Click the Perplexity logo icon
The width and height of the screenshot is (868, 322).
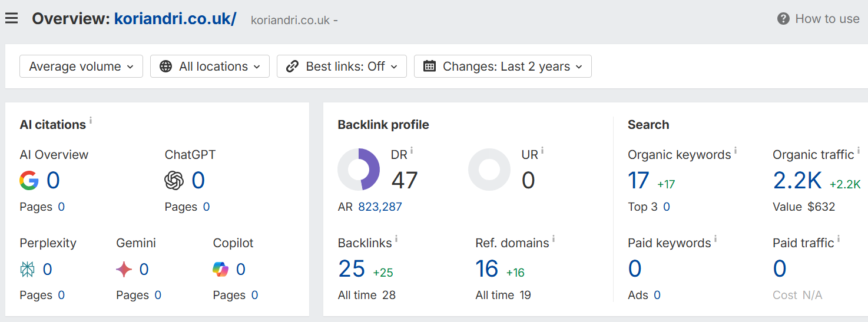tap(28, 270)
